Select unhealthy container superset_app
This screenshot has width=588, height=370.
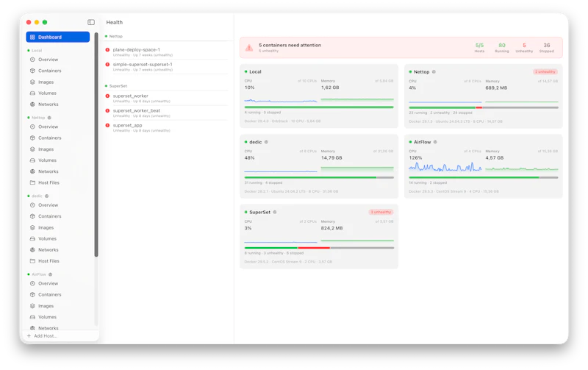tap(167, 127)
